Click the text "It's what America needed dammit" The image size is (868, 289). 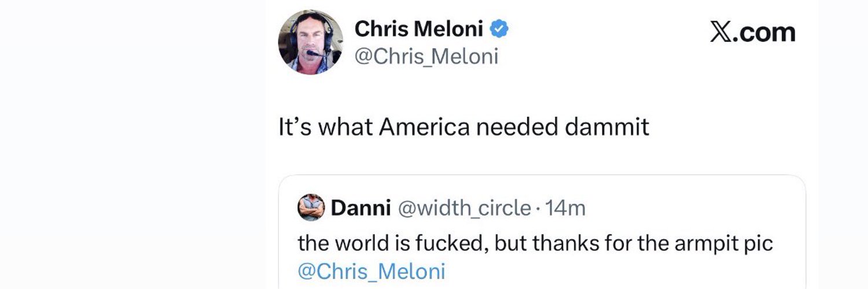(x=464, y=127)
